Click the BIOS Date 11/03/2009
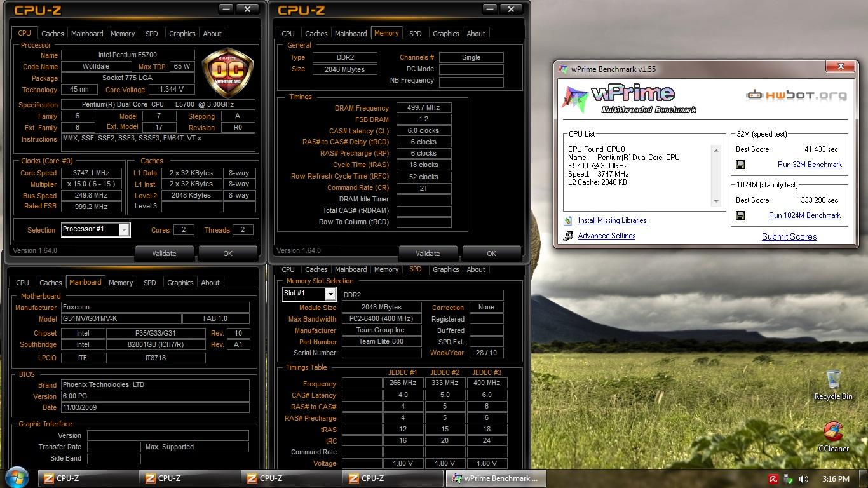The width and height of the screenshot is (868, 488). 155,408
